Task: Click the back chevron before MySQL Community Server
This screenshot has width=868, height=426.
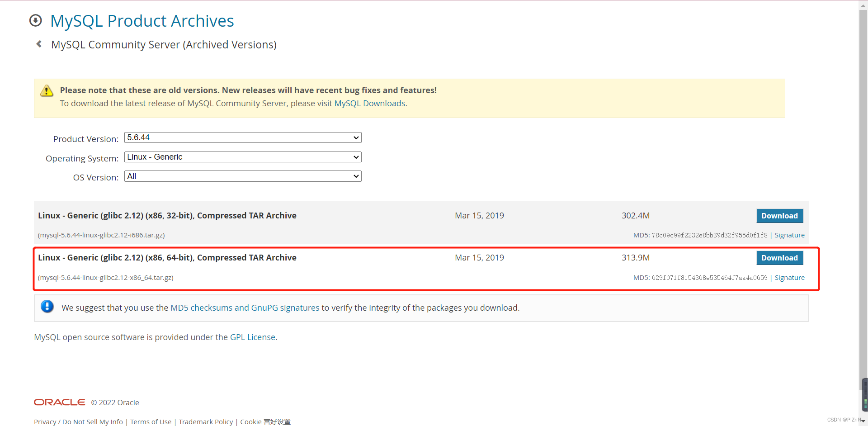Action: 39,44
